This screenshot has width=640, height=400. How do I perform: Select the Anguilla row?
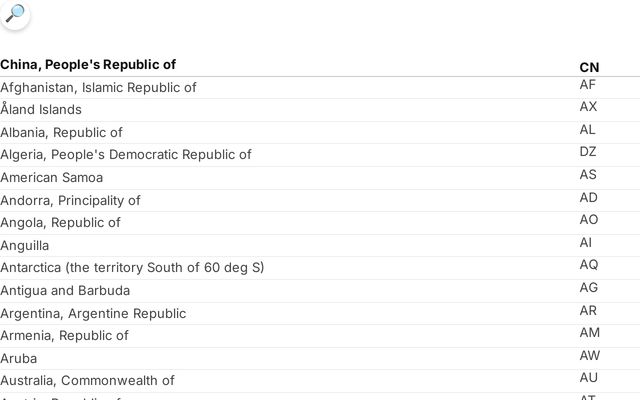pyautogui.click(x=25, y=245)
